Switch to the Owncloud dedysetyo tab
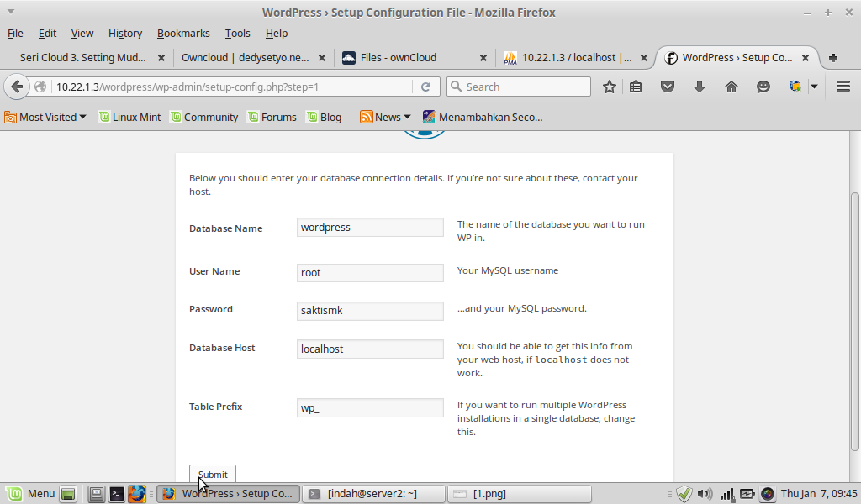Screen dimensions: 861x504 click(x=246, y=58)
